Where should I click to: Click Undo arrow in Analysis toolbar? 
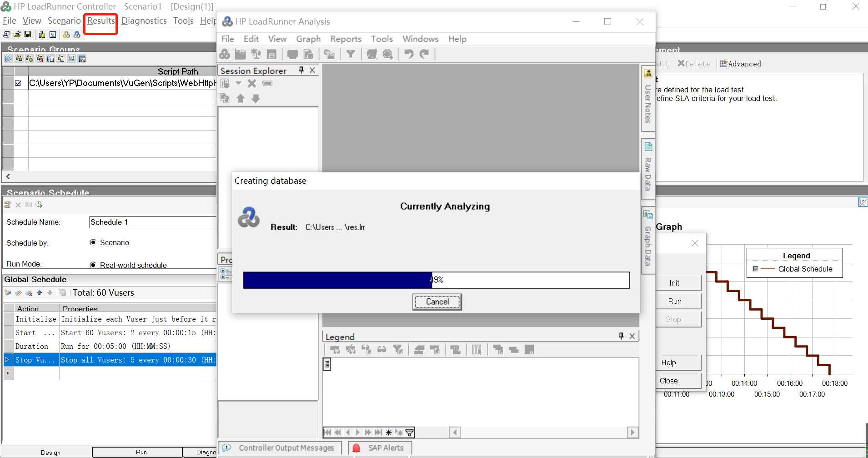409,54
